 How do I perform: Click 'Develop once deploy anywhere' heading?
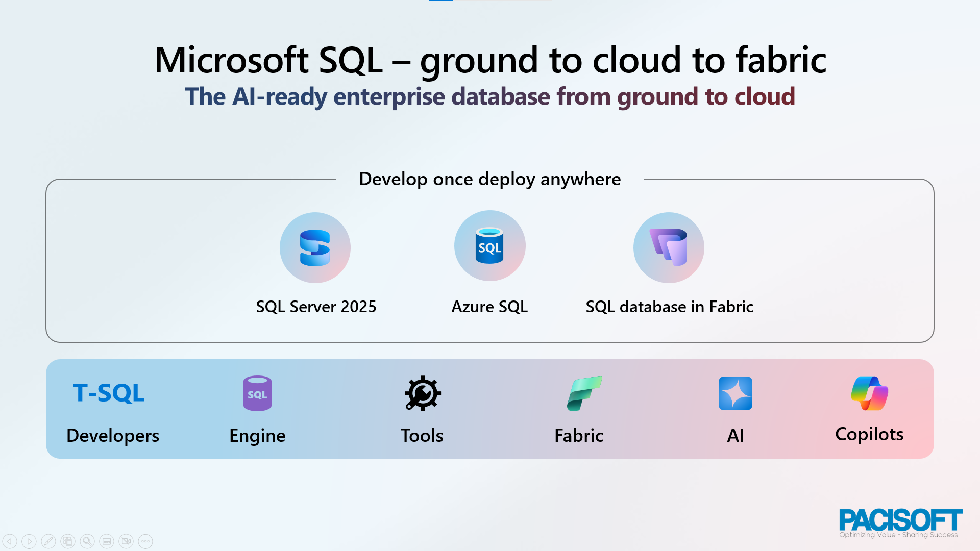(x=490, y=179)
